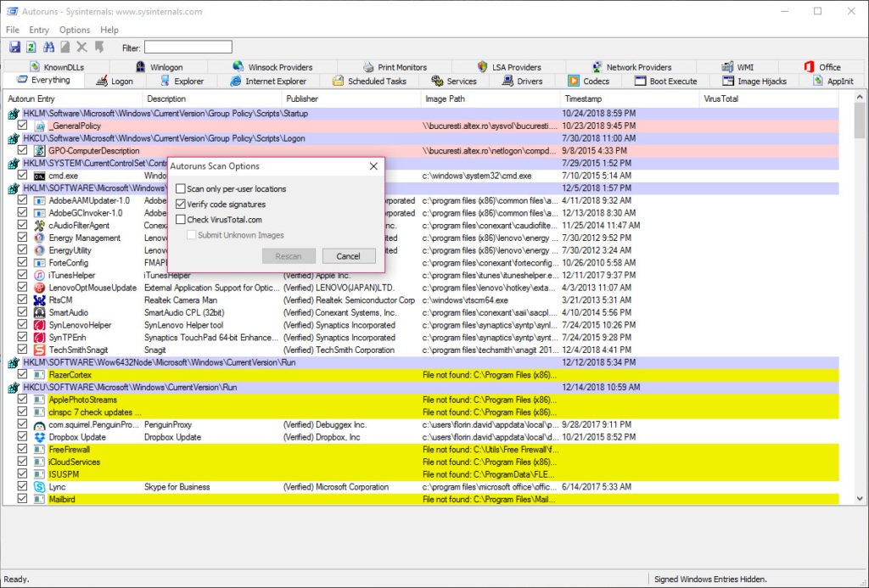Sort by Autorun Entry column header

(x=72, y=98)
